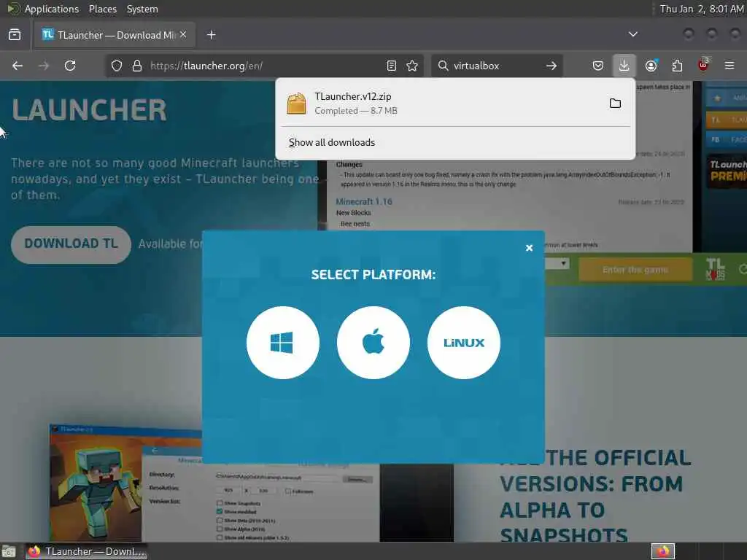
Task: Go forward to the next page
Action: (x=44, y=66)
